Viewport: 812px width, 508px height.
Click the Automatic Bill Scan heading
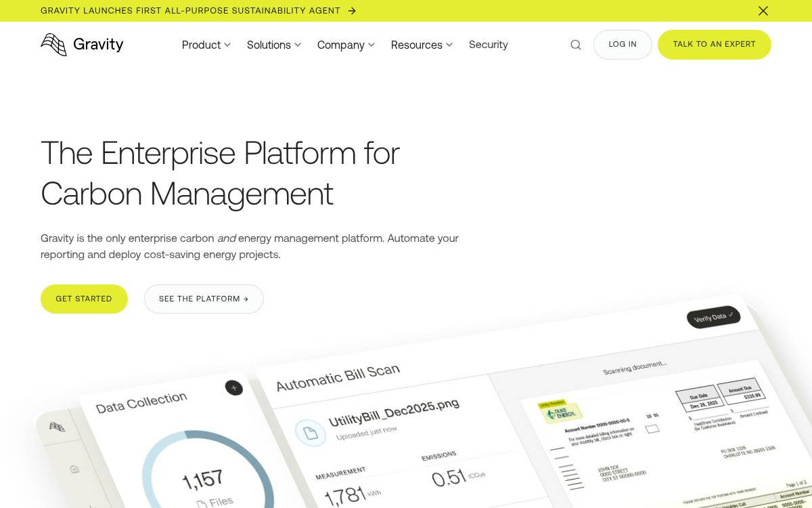(338, 377)
